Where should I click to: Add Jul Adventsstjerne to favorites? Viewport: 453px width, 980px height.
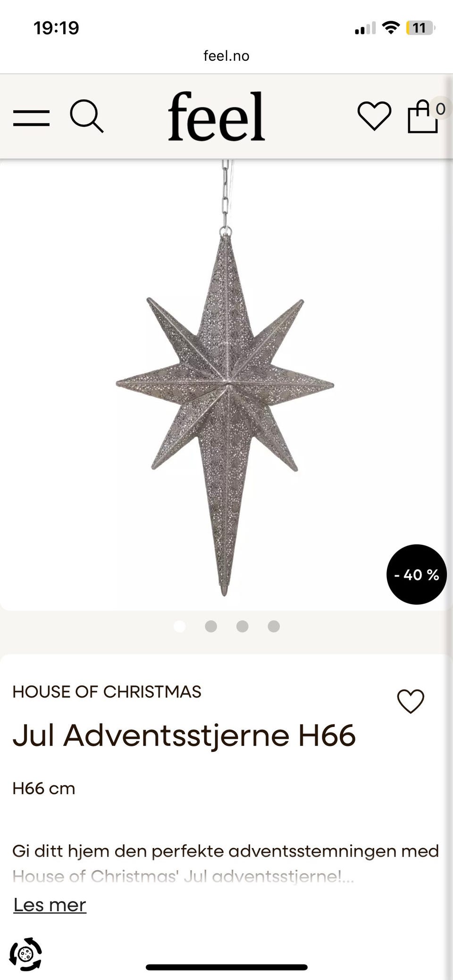411,701
